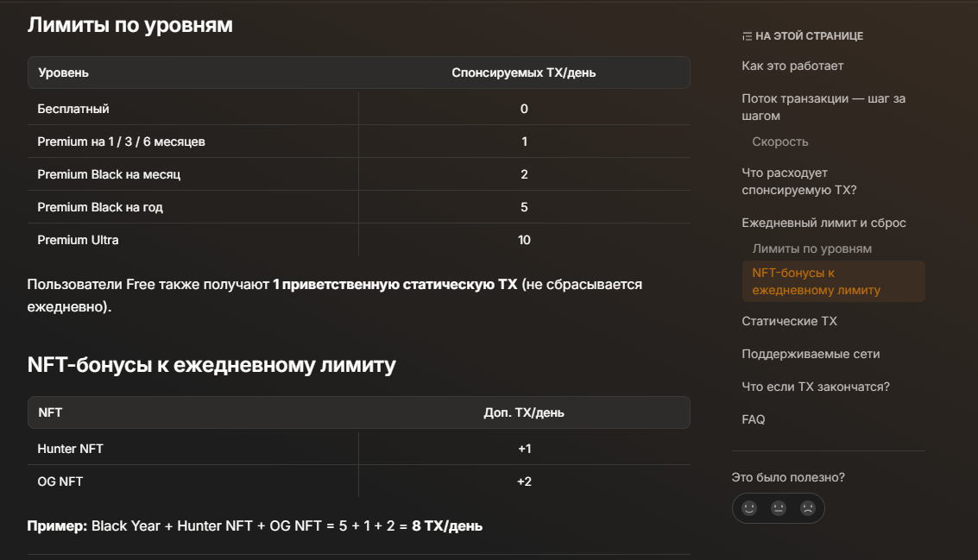
Task: Open the Статические TX section link
Action: [789, 321]
